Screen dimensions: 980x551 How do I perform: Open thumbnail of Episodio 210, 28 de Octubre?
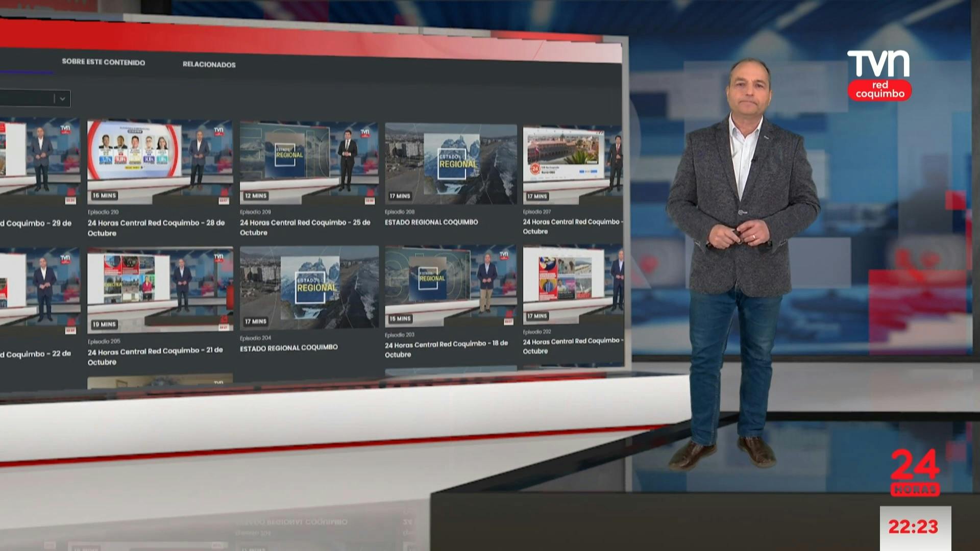pyautogui.click(x=160, y=163)
